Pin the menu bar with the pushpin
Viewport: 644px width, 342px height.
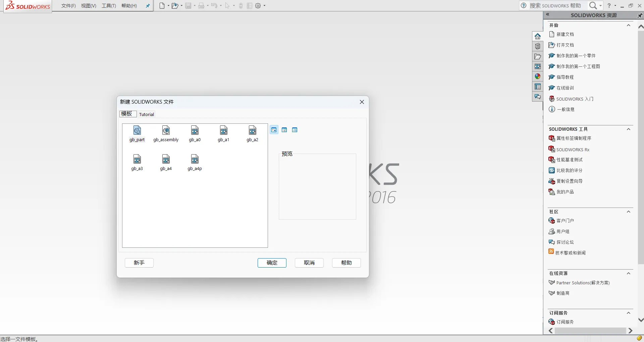[148, 6]
